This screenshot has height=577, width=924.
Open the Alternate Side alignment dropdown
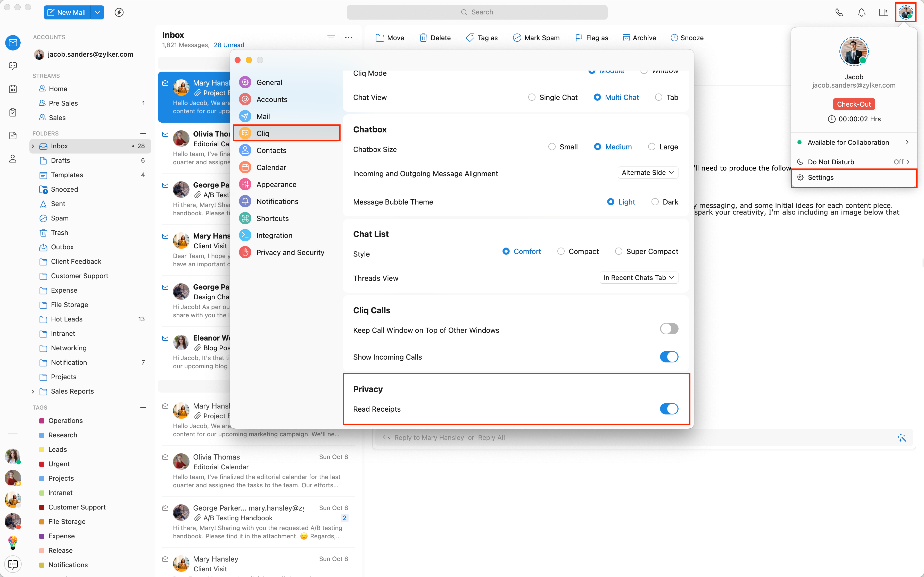click(x=648, y=173)
